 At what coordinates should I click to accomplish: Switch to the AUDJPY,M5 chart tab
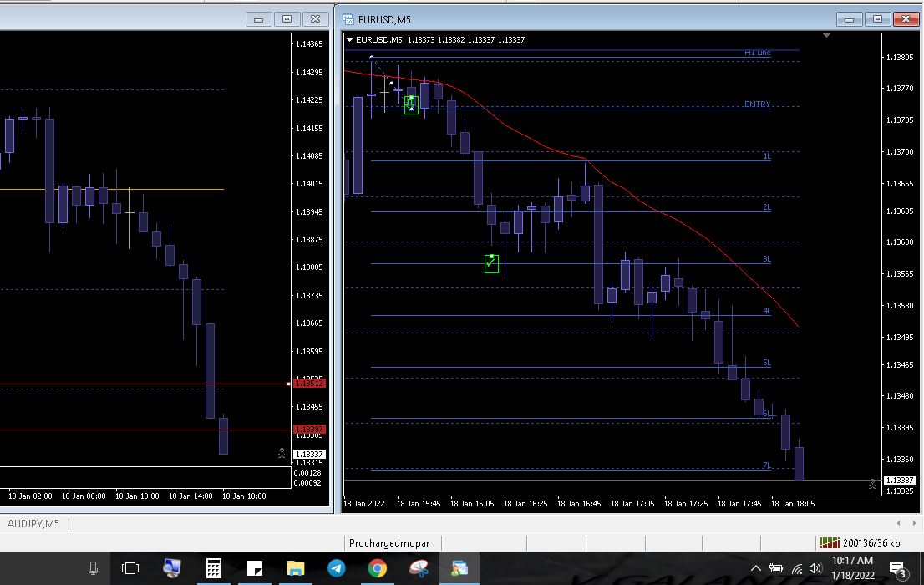tap(33, 524)
